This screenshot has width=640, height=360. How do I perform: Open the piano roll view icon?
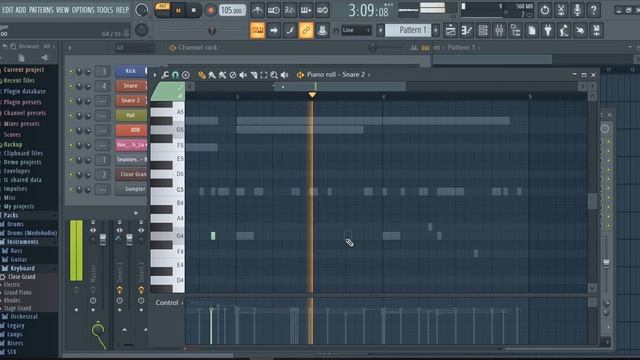point(467,30)
